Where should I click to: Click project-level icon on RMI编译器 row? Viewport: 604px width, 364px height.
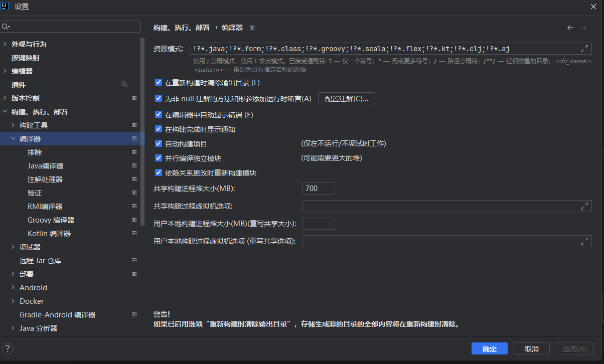click(x=134, y=206)
